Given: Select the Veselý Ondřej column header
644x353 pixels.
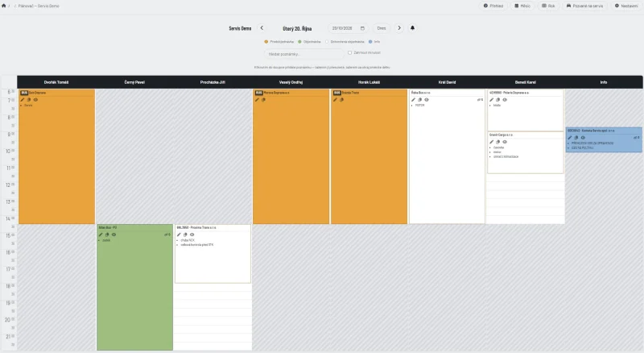Looking at the screenshot, I should point(291,82).
